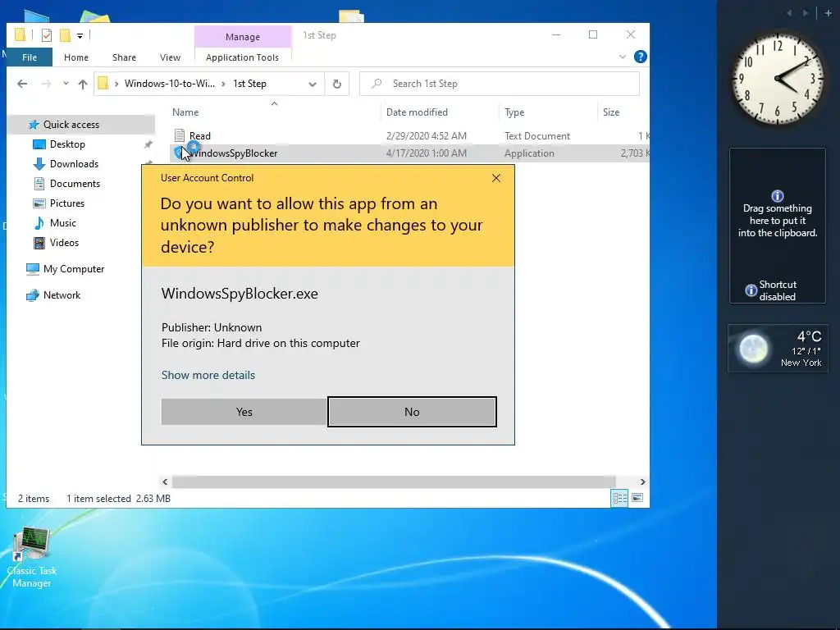Screen dimensions: 840x630
Task: Click the folder icon in title bar
Action: [x=20, y=35]
